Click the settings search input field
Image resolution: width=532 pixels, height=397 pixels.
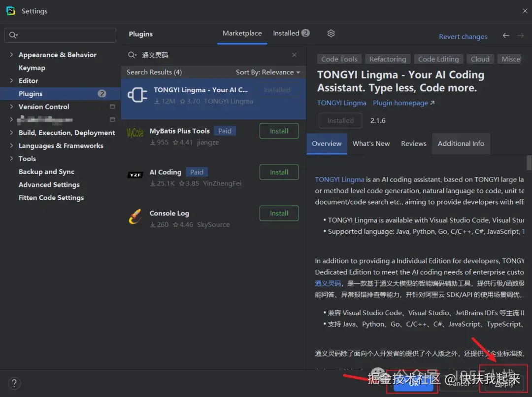[x=61, y=35]
